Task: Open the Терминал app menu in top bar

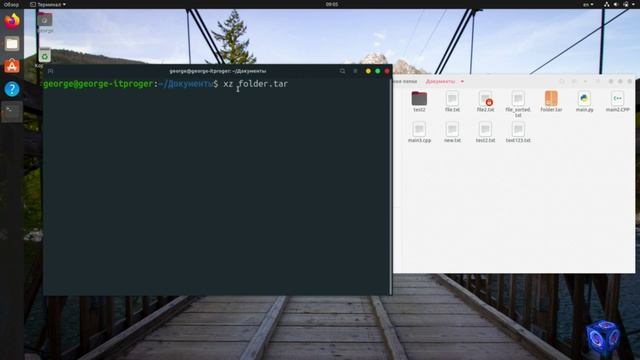Action: click(48, 4)
